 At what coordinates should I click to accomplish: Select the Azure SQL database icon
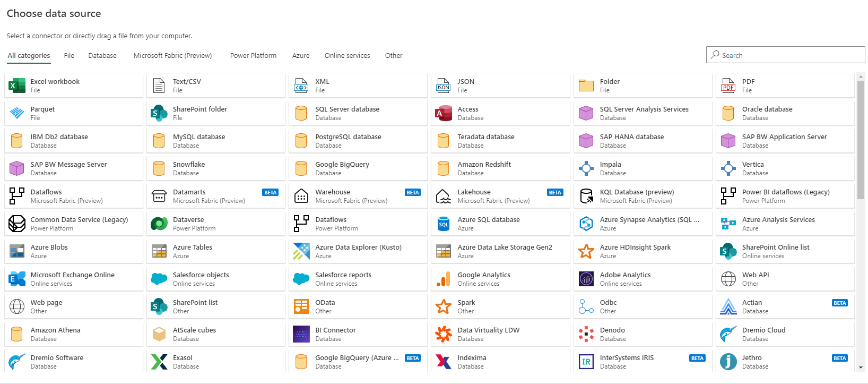click(444, 224)
